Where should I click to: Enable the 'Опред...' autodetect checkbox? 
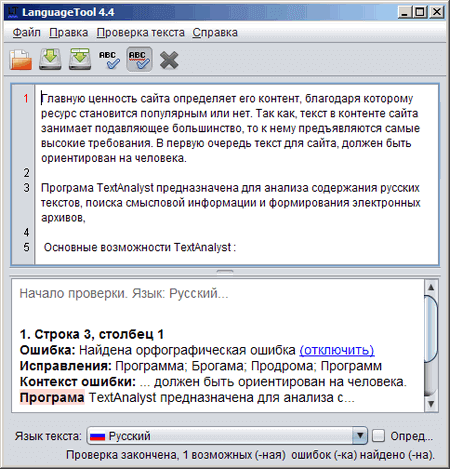[379, 436]
